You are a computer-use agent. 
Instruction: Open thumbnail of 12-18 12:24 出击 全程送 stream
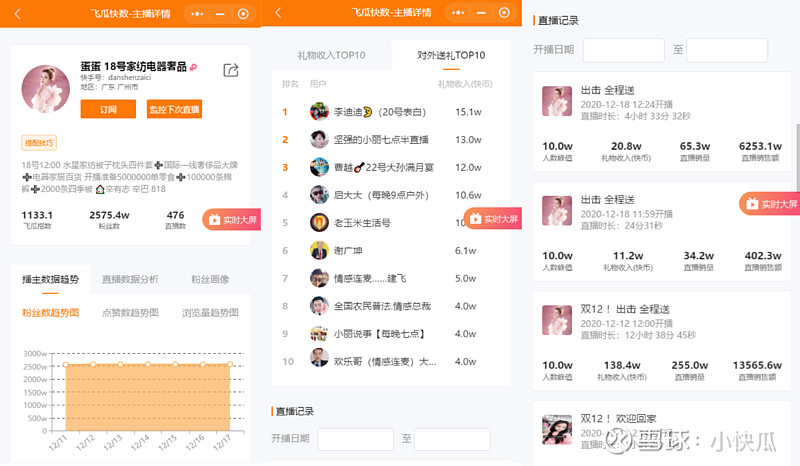pos(557,101)
